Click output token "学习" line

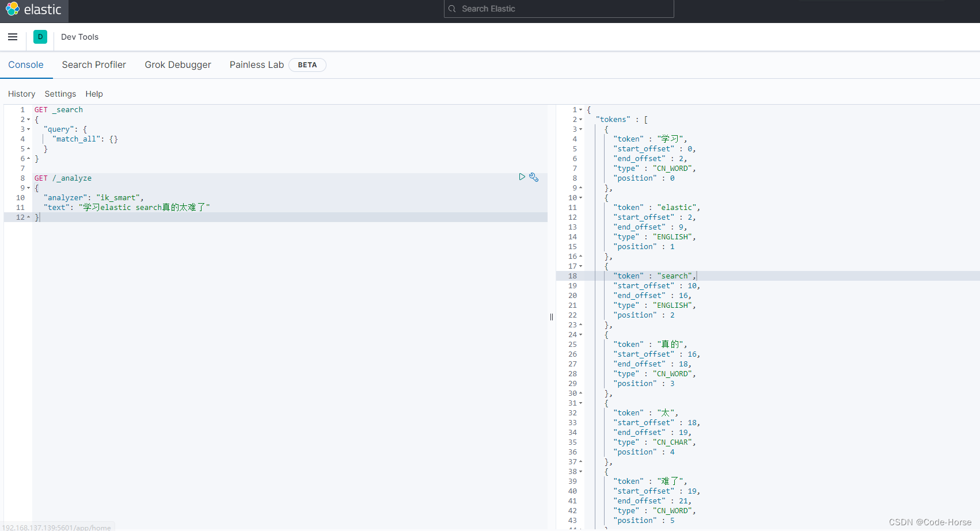[x=650, y=139]
